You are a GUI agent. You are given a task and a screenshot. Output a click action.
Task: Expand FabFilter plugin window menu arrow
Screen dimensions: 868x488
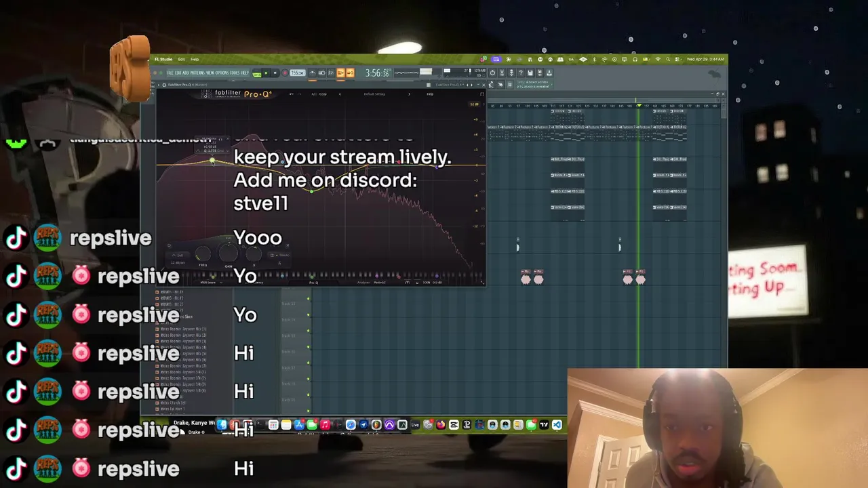coord(159,85)
